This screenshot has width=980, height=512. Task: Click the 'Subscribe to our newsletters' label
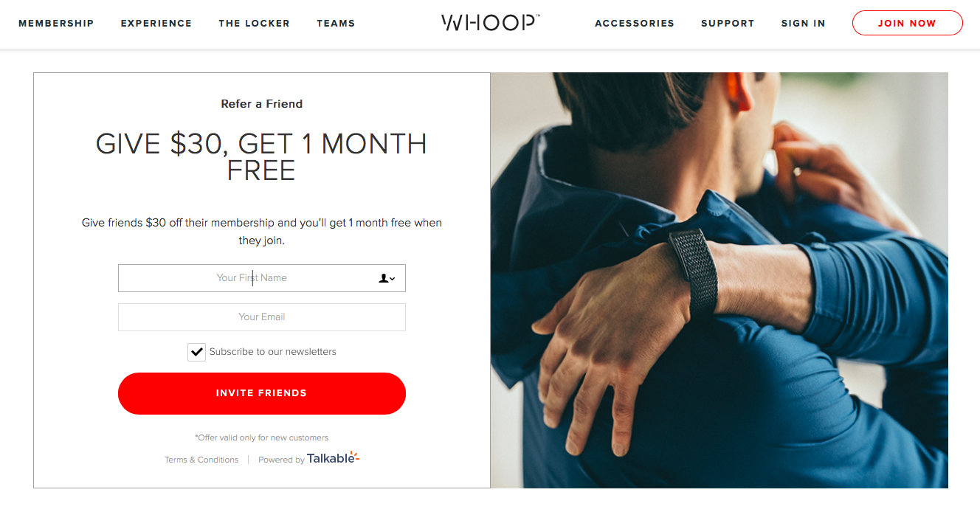tap(272, 352)
